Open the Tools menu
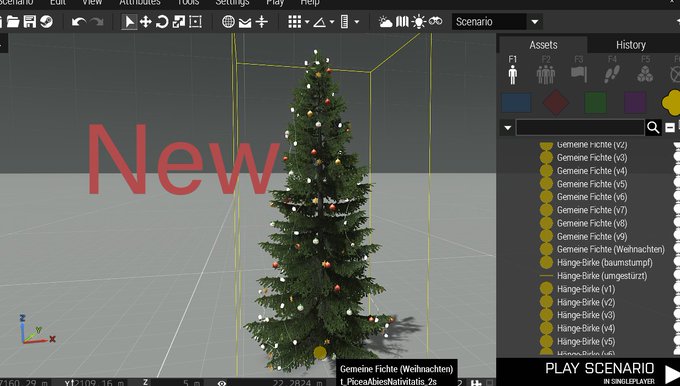The image size is (680, 386). click(188, 3)
